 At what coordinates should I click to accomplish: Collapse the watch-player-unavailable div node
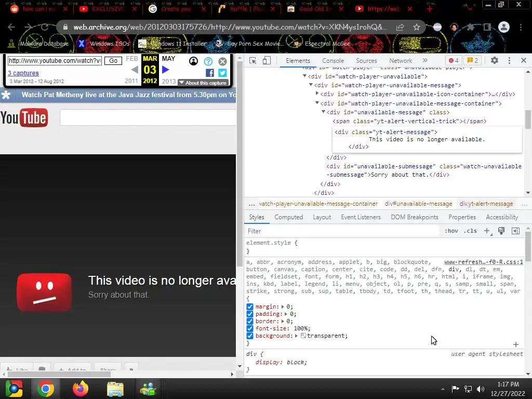point(304,76)
